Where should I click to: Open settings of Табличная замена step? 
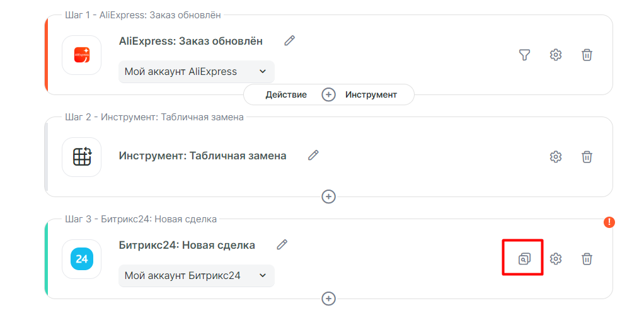(555, 157)
